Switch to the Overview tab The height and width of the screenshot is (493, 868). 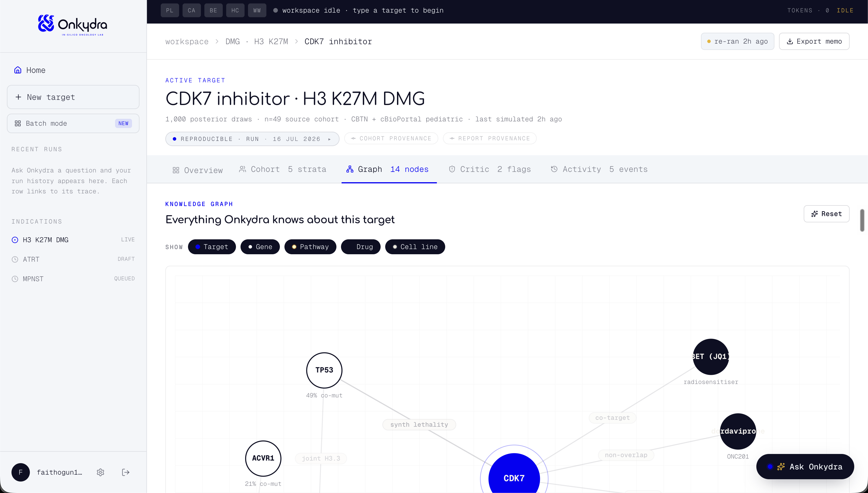[x=198, y=170]
